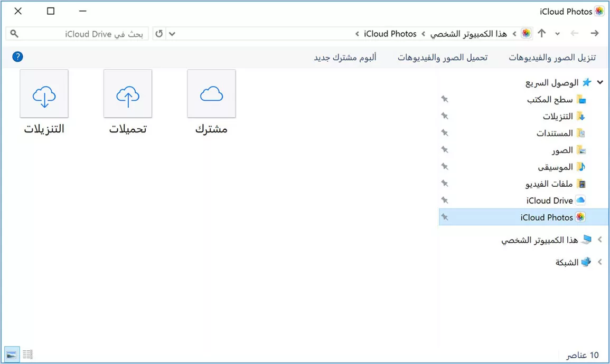Open recent locations dropdown arrow
Viewport: 610px width, 364px height.
(558, 34)
